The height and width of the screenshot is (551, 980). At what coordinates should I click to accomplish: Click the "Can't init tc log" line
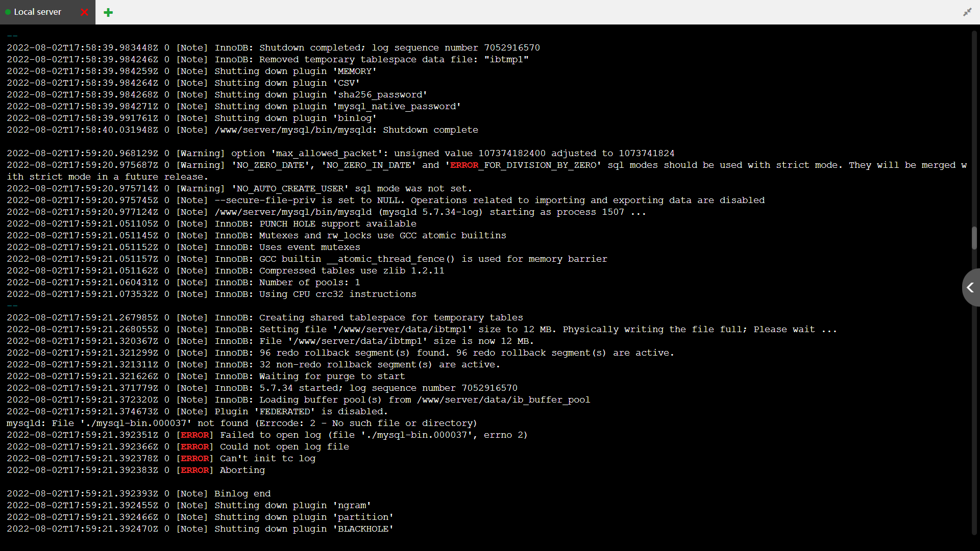coord(267,458)
